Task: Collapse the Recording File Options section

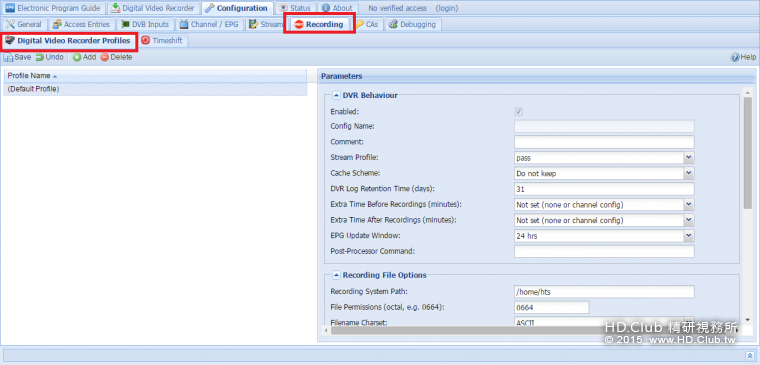Action: point(336,275)
